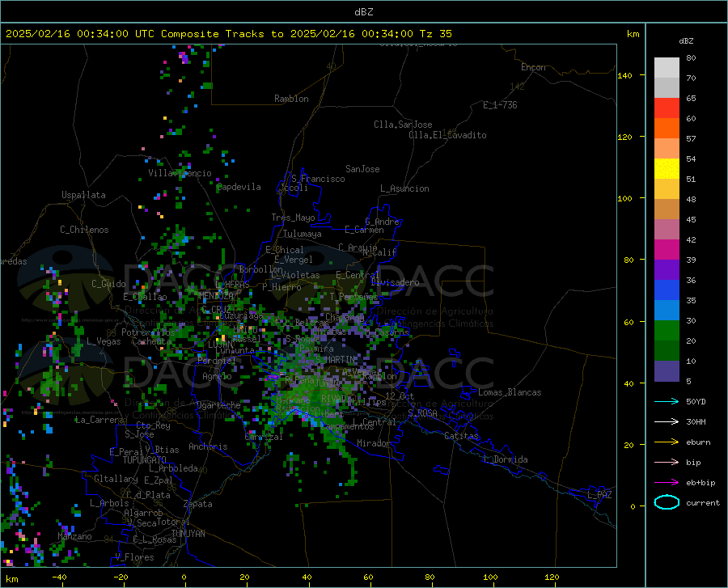Click the Divisadero location label

pyautogui.click(x=395, y=282)
